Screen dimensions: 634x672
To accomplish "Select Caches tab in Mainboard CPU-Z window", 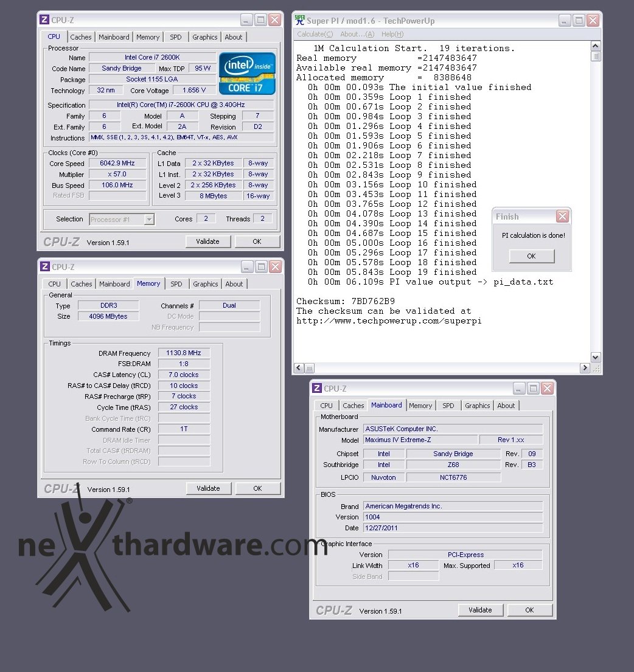I will pyautogui.click(x=354, y=406).
